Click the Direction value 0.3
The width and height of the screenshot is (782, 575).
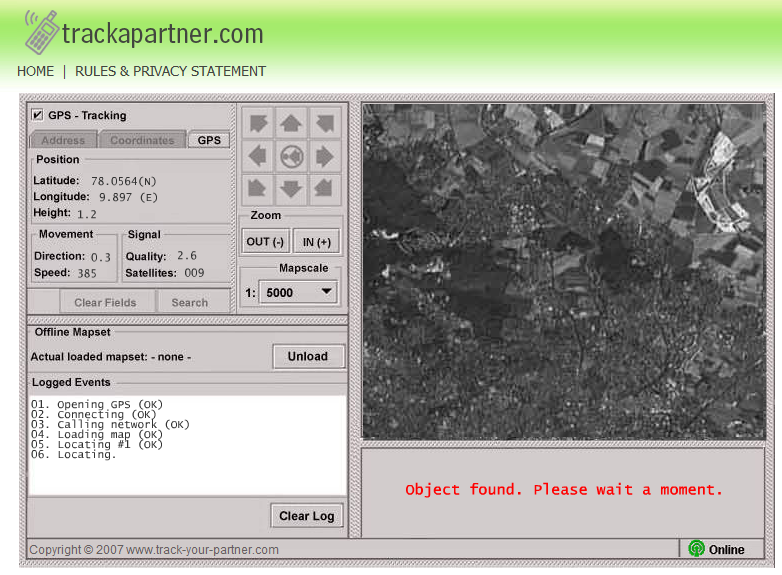tap(101, 257)
